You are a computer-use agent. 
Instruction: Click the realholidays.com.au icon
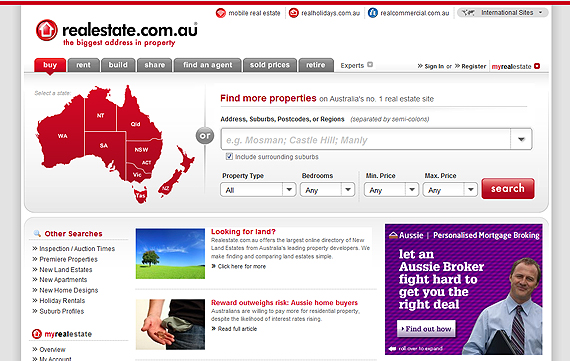click(x=293, y=13)
